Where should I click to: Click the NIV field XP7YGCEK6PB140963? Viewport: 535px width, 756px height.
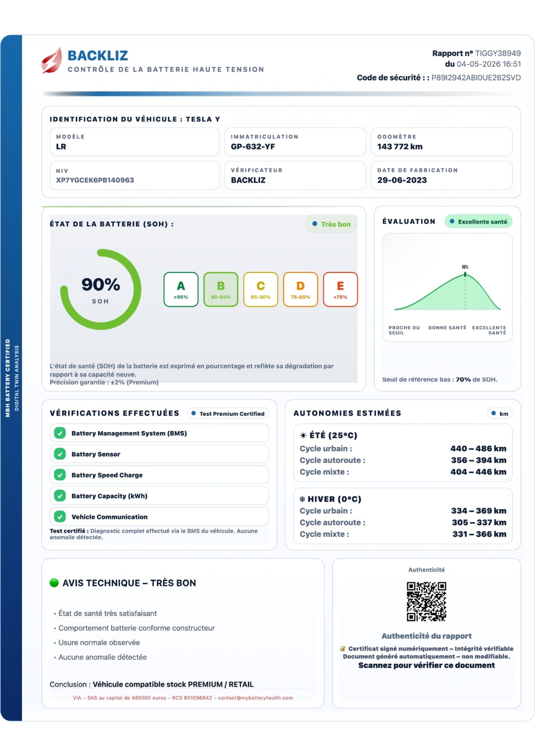(135, 176)
